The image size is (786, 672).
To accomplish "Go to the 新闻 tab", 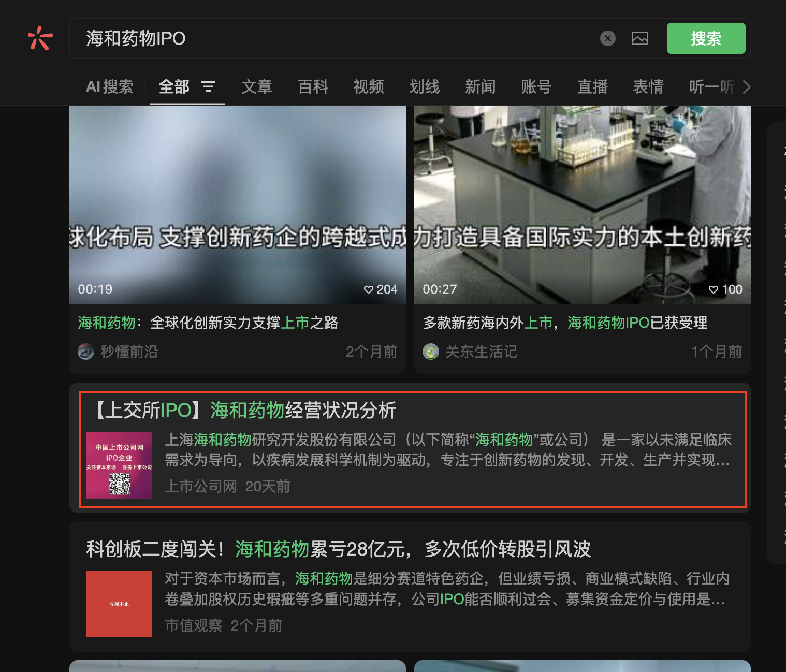I will click(x=481, y=86).
